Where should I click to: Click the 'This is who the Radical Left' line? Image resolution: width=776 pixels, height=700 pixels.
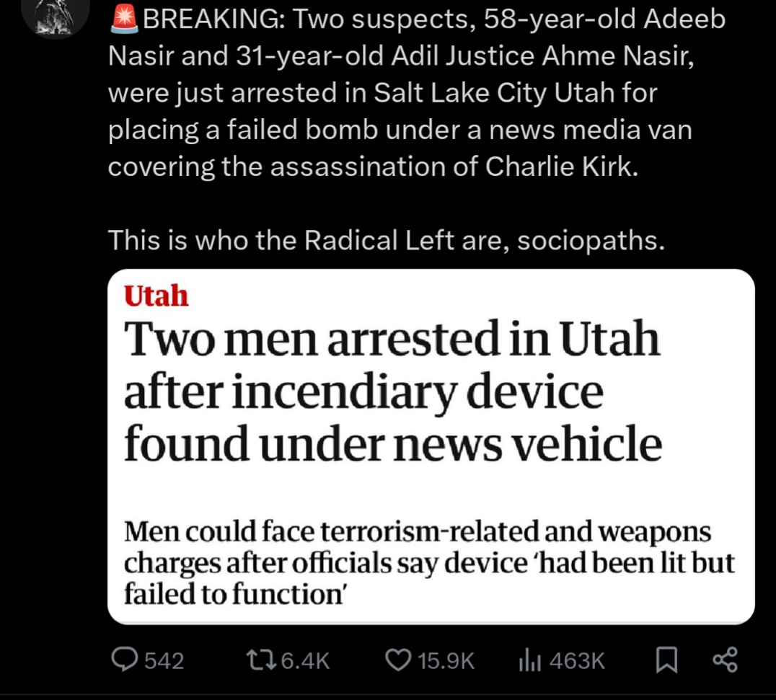(x=386, y=241)
